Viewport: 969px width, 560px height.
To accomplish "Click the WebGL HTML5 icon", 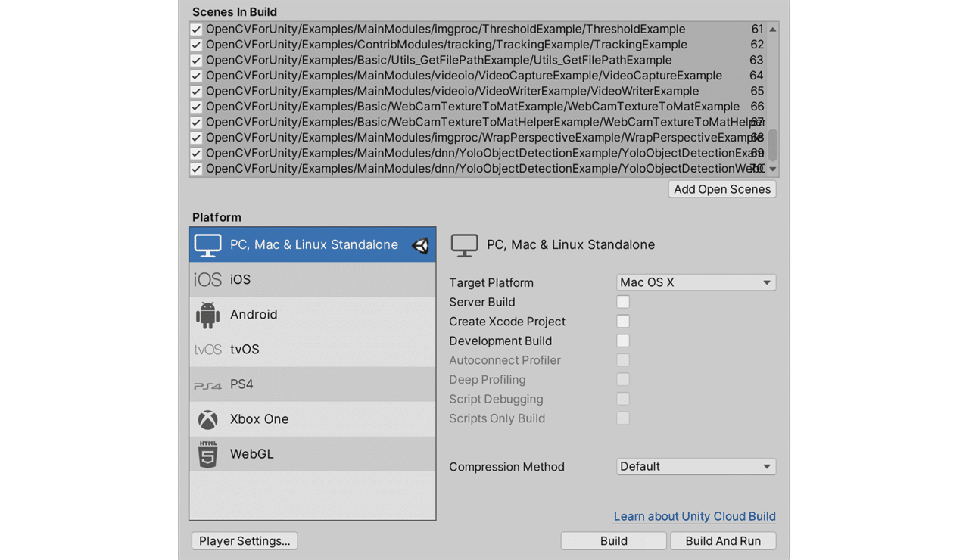I will coord(207,454).
